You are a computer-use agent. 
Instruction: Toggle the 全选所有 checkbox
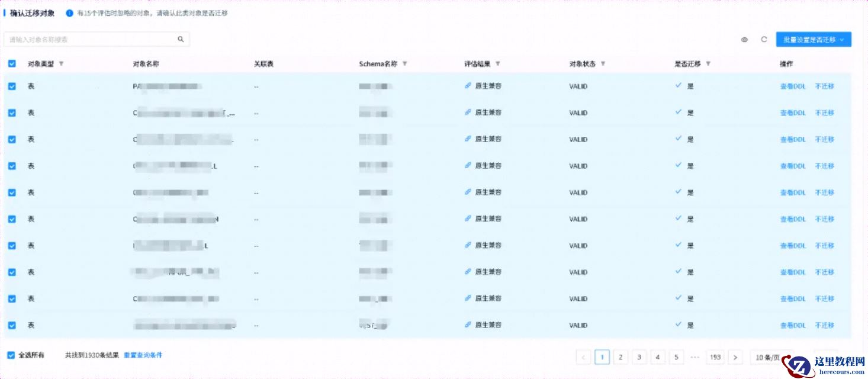point(11,355)
